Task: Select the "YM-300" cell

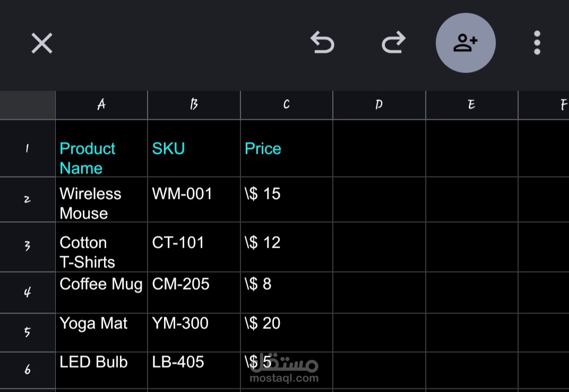Action: [x=194, y=333]
